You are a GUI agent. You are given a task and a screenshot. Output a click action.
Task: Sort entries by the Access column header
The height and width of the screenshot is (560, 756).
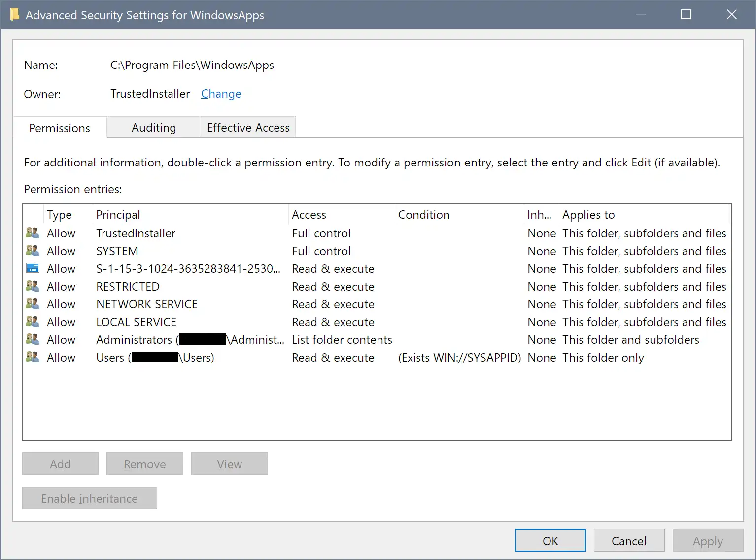click(x=309, y=214)
